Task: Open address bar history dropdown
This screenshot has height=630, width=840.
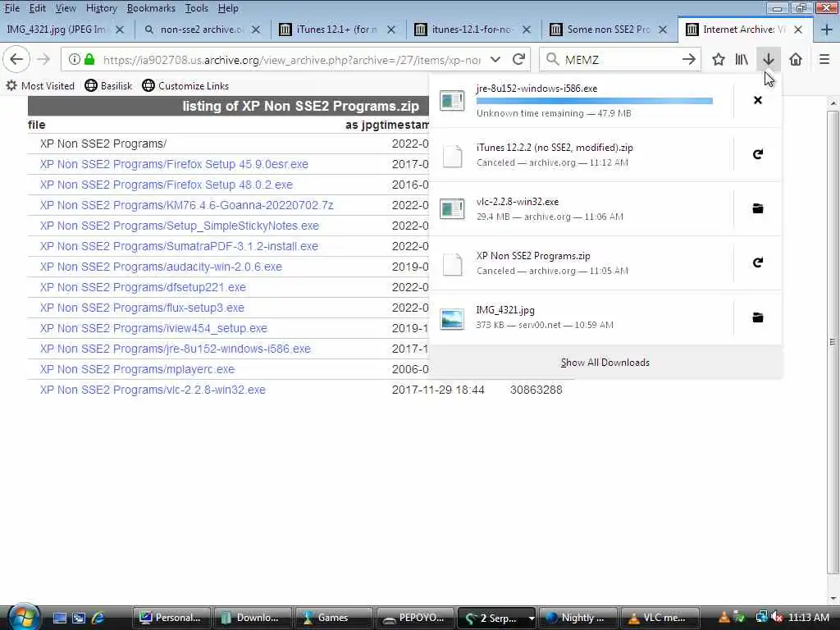Action: tap(495, 59)
